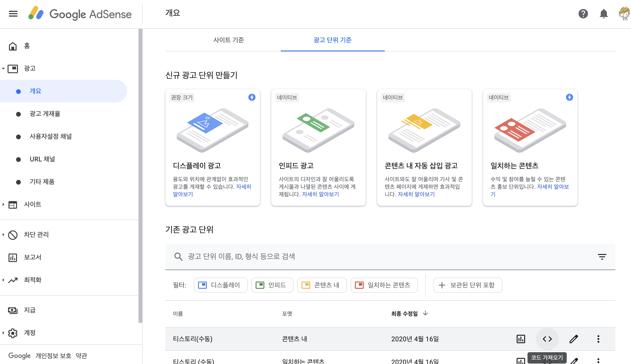Image resolution: width=631 pixels, height=364 pixels.
Task: Click the filter list icon in search bar
Action: coord(602,257)
